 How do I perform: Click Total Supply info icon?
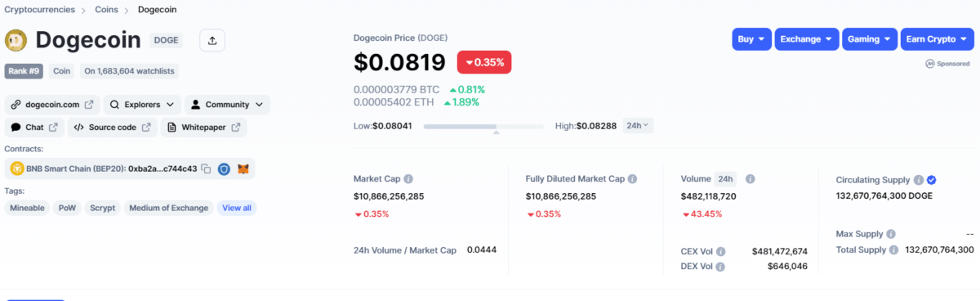coord(894,249)
